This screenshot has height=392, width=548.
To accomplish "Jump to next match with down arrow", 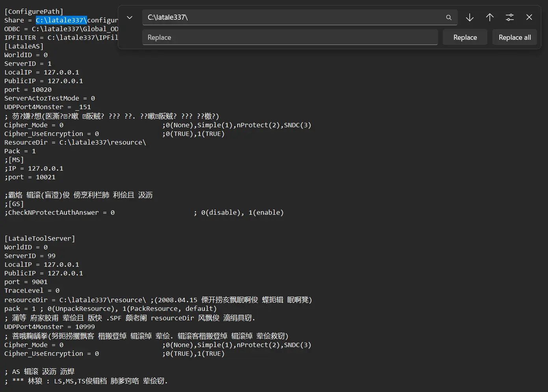I will pos(470,17).
